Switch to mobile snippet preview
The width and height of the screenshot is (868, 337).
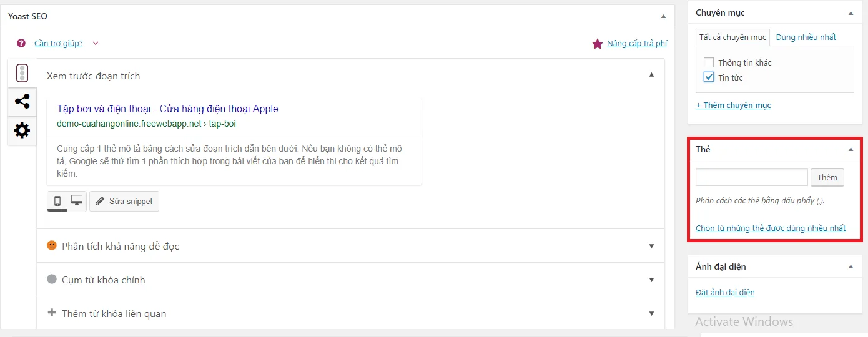(x=57, y=201)
